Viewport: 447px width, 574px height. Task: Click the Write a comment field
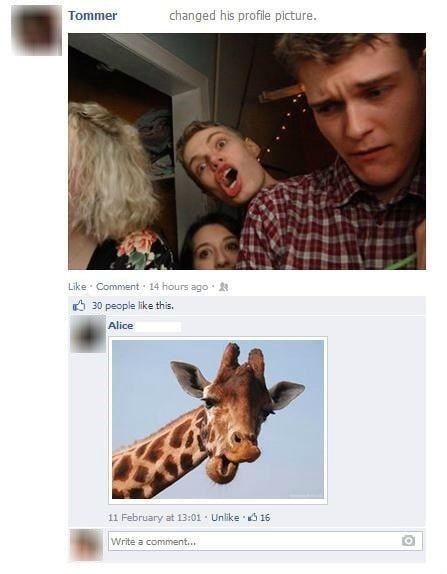(265, 541)
